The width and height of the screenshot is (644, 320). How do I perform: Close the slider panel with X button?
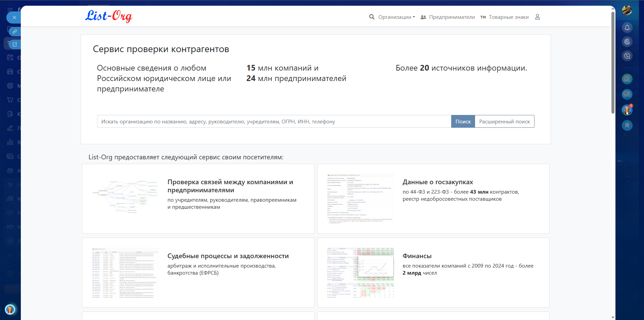tap(14, 17)
